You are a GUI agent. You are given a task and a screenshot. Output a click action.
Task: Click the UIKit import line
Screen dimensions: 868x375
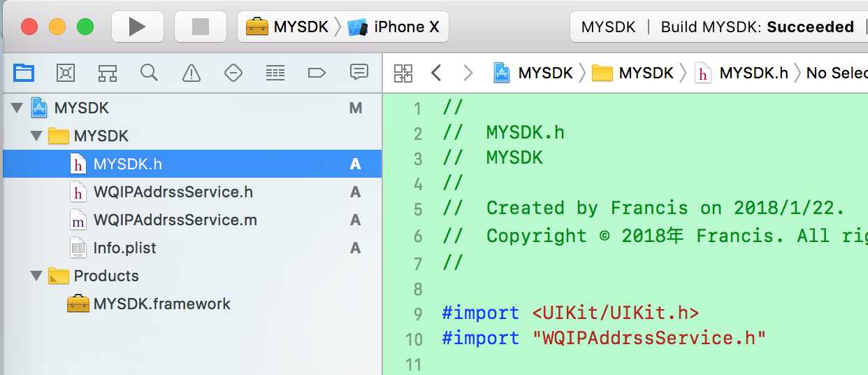[570, 312]
